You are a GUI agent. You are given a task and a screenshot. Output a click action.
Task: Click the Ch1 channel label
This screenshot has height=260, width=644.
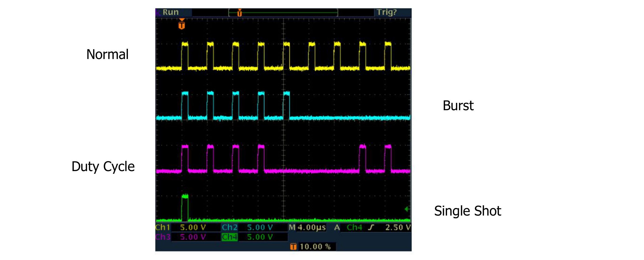click(x=163, y=227)
